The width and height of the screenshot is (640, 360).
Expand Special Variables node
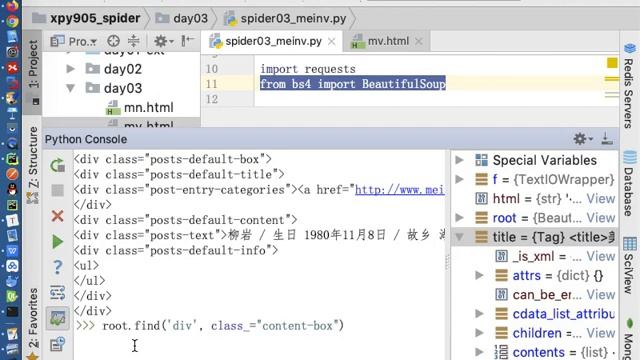click(x=460, y=160)
